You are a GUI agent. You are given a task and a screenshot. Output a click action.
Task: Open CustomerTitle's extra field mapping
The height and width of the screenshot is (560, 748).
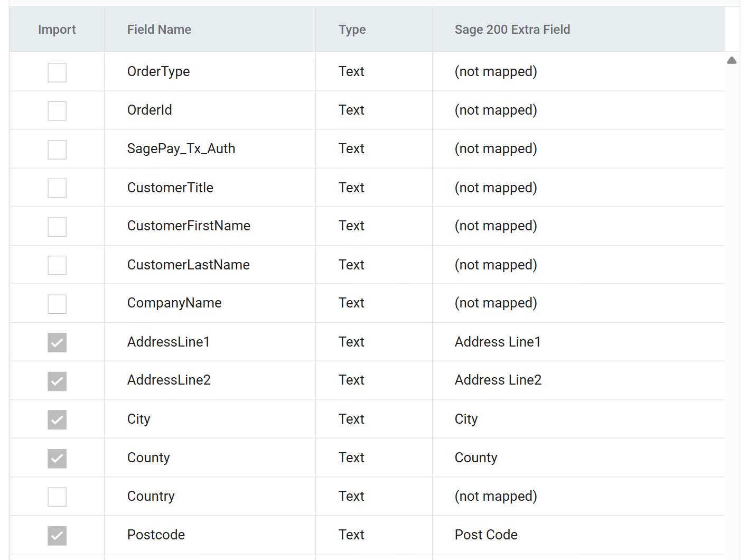pos(578,188)
